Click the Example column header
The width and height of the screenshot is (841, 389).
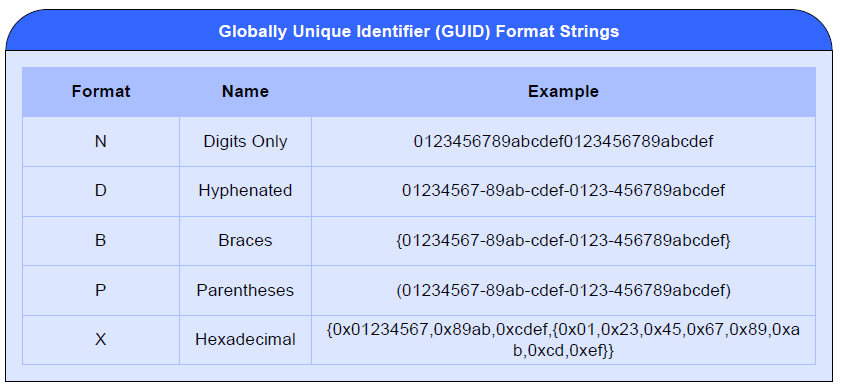click(x=563, y=91)
